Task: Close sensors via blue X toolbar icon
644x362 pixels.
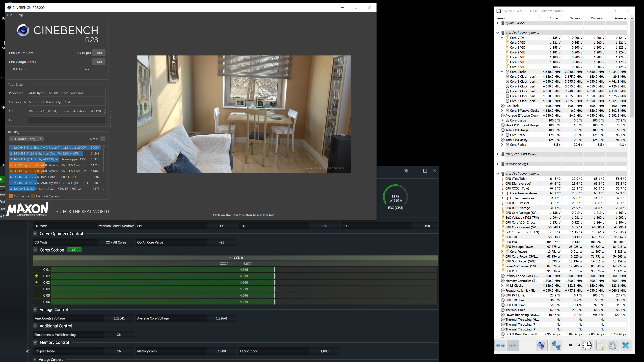Action: [x=626, y=346]
